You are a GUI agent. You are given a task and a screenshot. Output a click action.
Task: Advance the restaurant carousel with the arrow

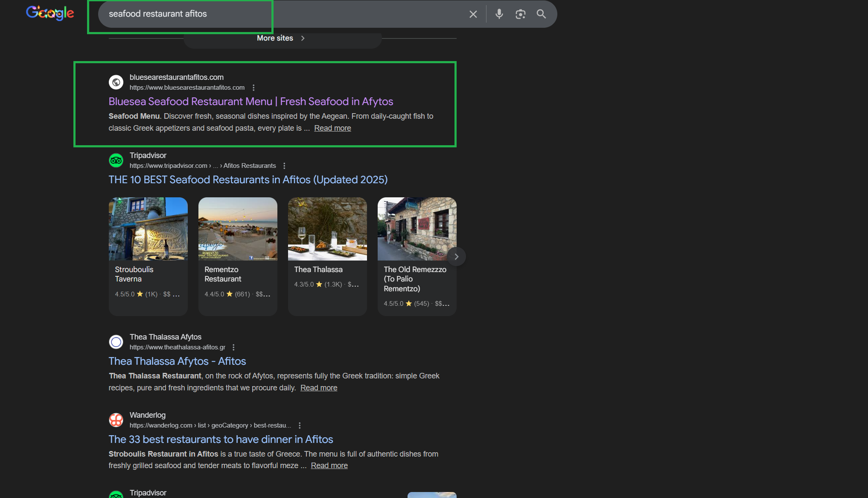point(456,256)
